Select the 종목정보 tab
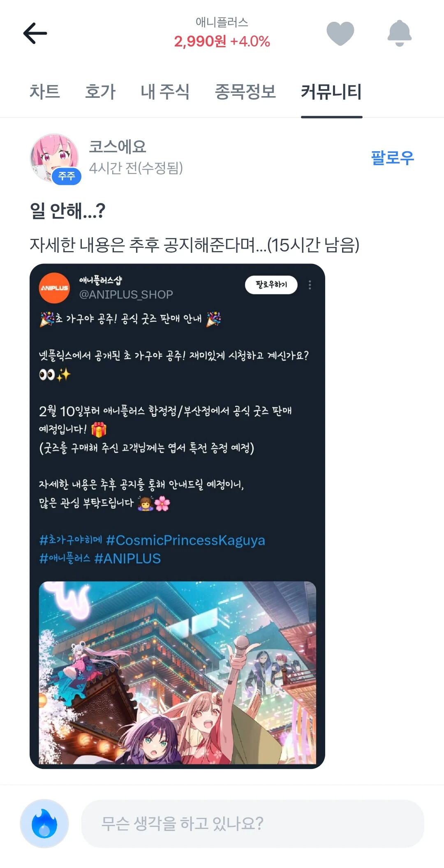Viewport: 444px width, 868px height. point(245,92)
